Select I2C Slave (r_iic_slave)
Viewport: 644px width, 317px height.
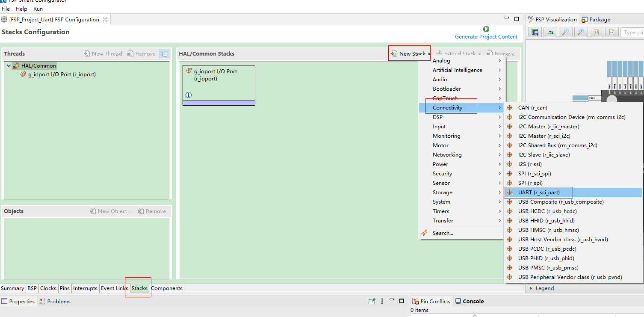click(x=573, y=155)
